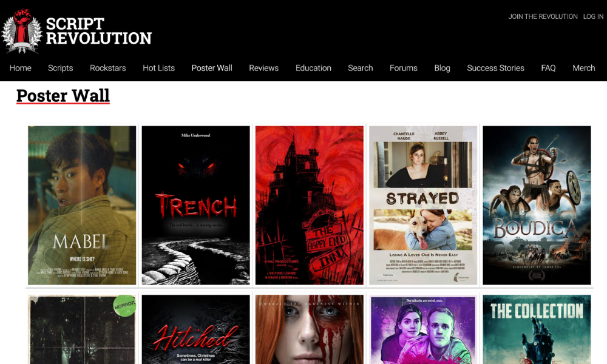
Task: Click the Poster Wall page heading
Action: click(63, 95)
